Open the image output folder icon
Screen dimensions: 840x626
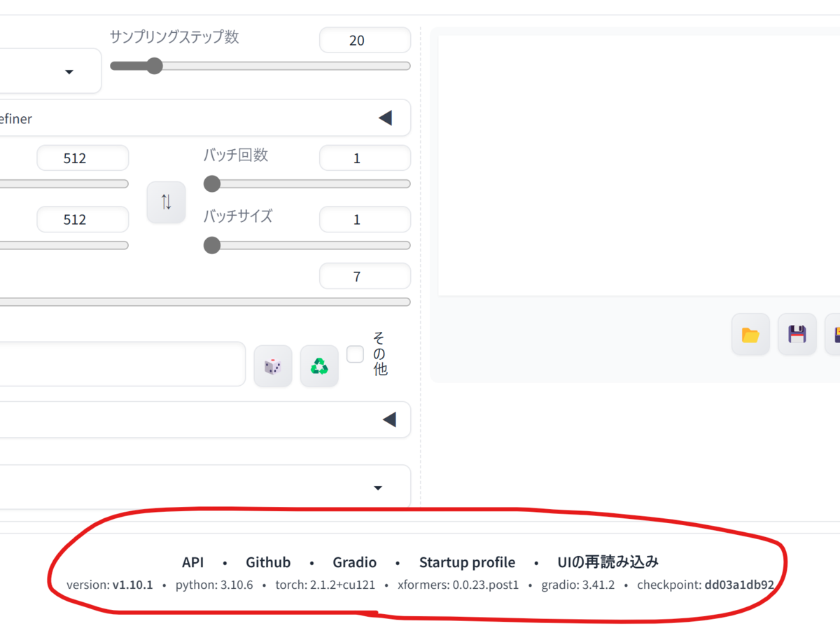[750, 334]
